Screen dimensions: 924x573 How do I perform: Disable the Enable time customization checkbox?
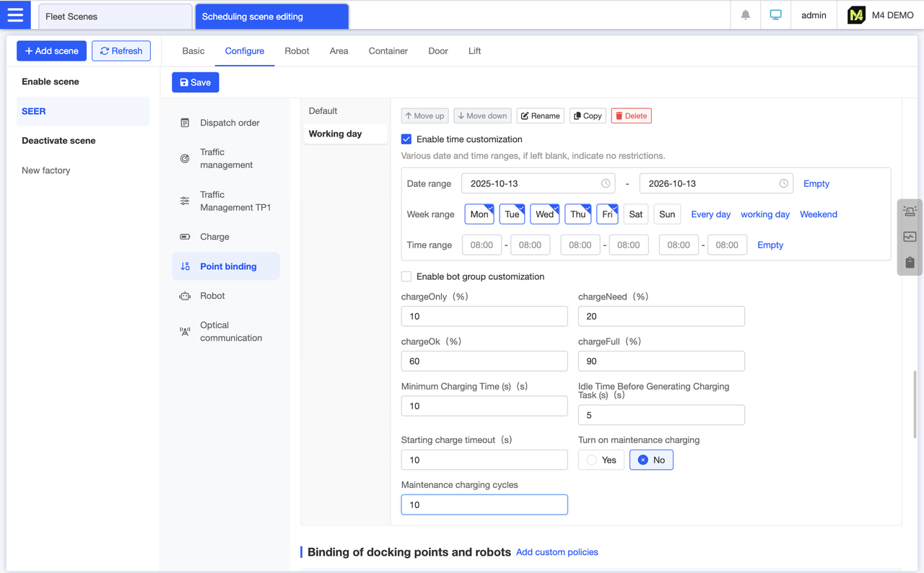(406, 139)
